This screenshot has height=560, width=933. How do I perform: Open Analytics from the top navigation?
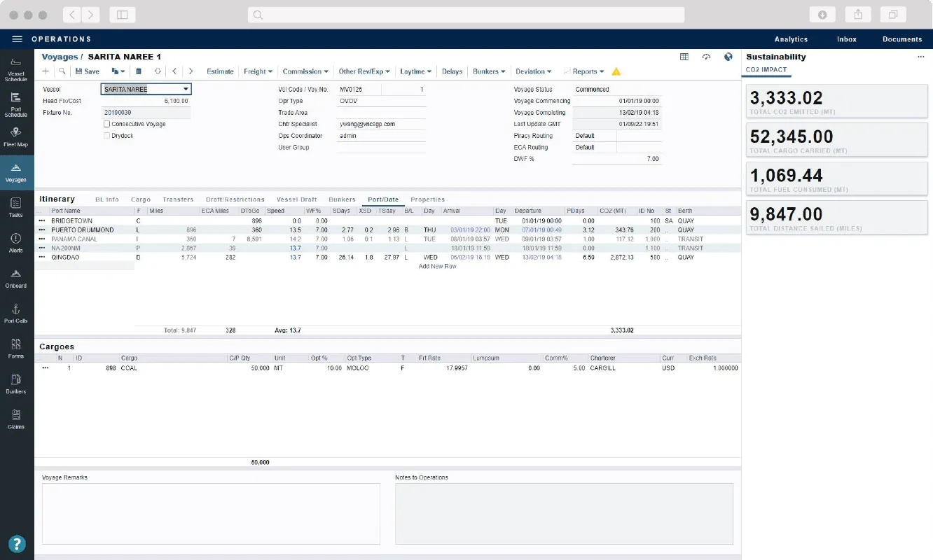pos(790,39)
